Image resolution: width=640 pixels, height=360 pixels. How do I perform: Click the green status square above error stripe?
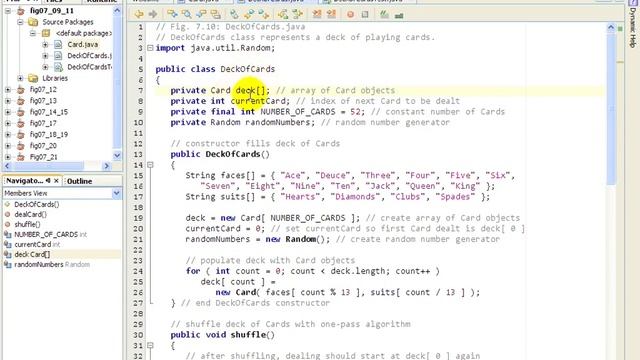click(620, 29)
